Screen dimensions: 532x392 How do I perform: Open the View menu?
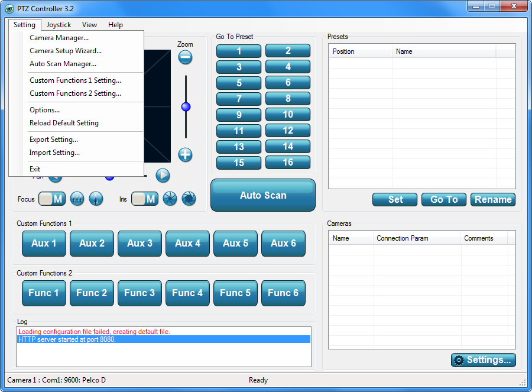pyautogui.click(x=90, y=25)
